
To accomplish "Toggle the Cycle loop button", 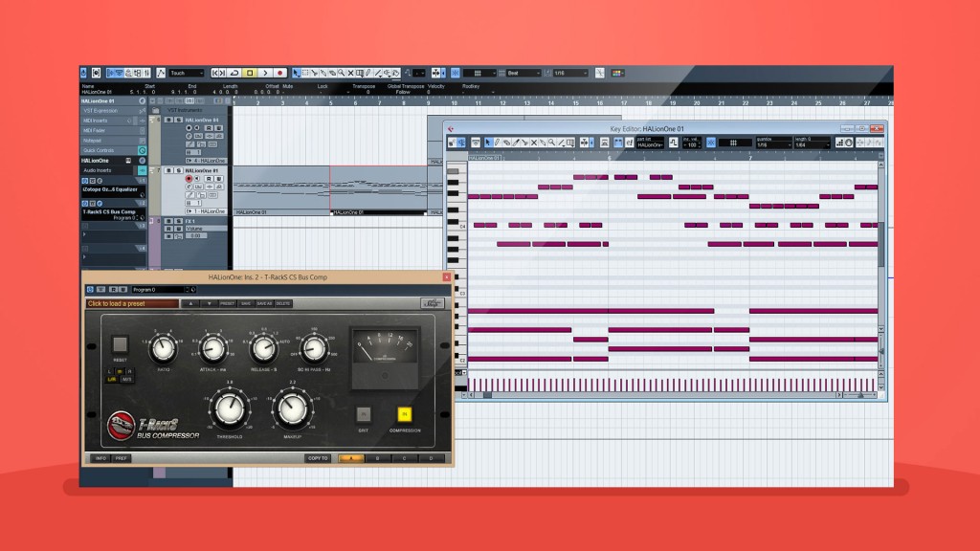I will [234, 73].
